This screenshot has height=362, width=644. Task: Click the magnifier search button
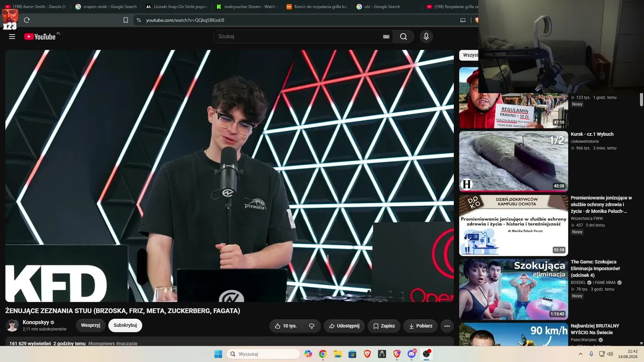pos(404,37)
